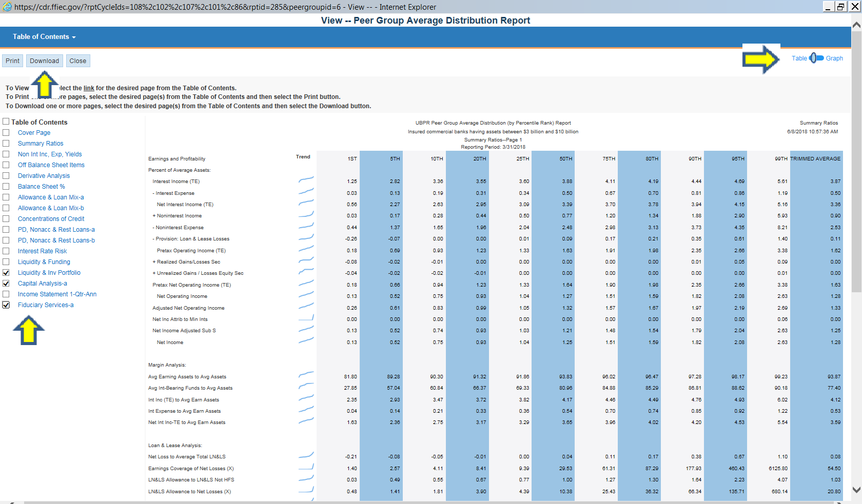Viewport: 862px width, 504px height.
Task: Click the Net Operating Income trend sparkline
Action: pyautogui.click(x=306, y=295)
